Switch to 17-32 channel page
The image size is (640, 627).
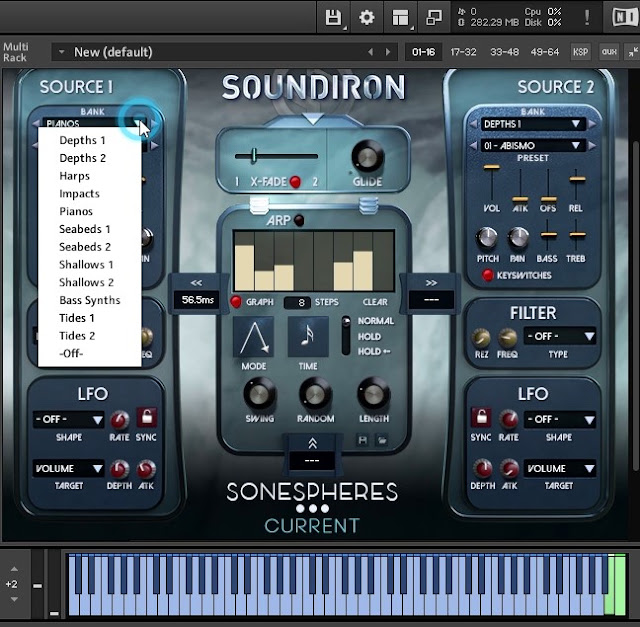[x=463, y=52]
